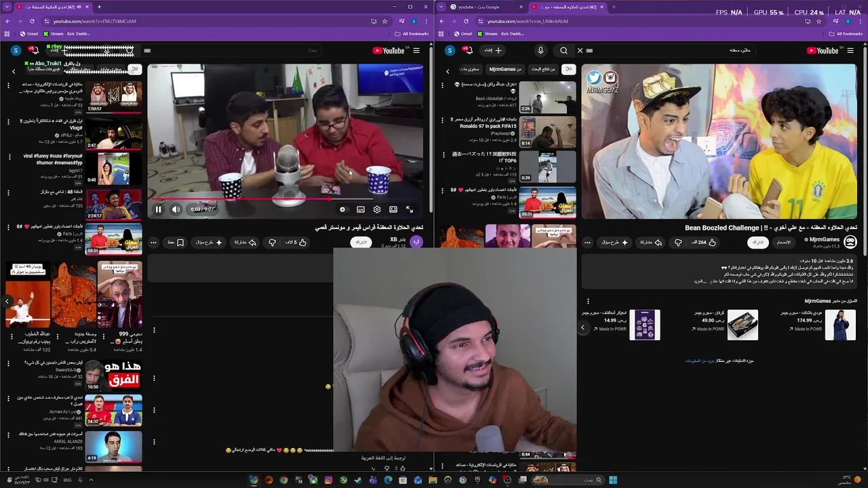Screen dimensions: 868x488
Task: Open 174.99 merchandise item in shelf
Action: pyautogui.click(x=819, y=325)
